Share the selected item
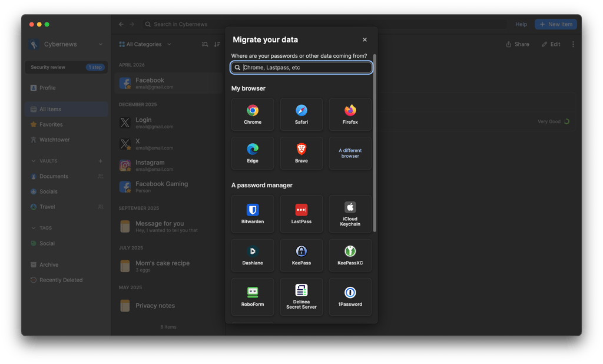The image size is (603, 364). point(518,44)
